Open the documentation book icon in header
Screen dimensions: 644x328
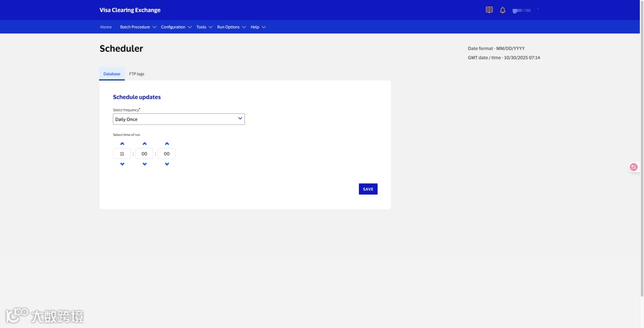[x=489, y=10]
